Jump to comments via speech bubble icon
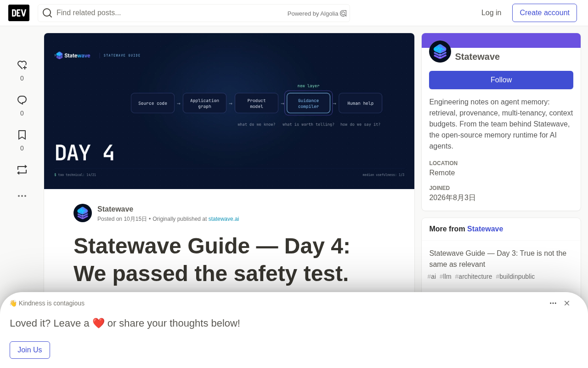Image resolution: width=588 pixels, height=368 pixels. [22, 100]
